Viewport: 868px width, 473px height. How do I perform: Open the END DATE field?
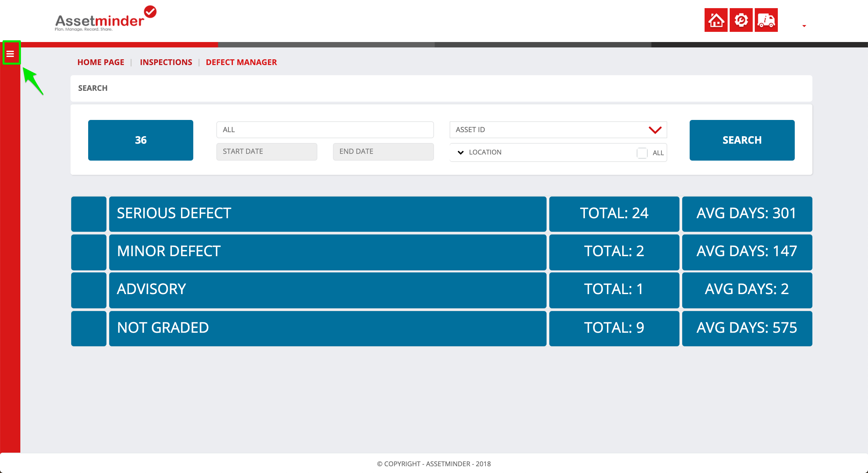(383, 151)
